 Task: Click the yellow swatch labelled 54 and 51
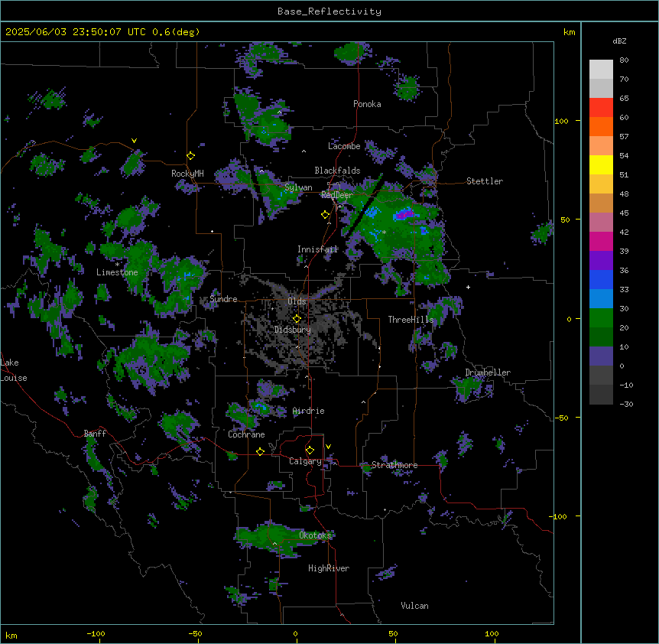pos(601,164)
